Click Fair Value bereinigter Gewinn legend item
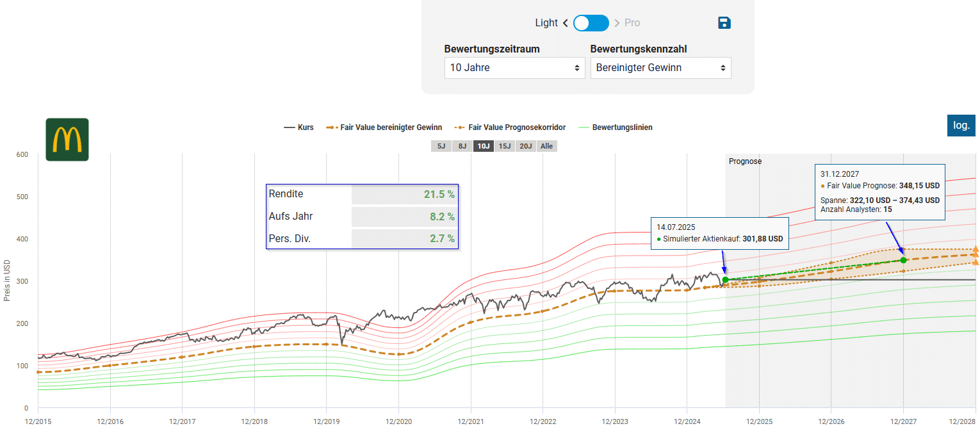Screen dimensions: 980x433 tap(384, 127)
